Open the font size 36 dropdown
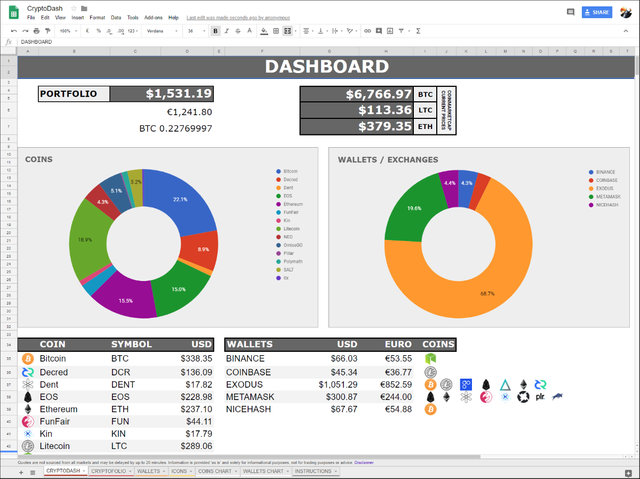The width and height of the screenshot is (640, 479). (196, 31)
